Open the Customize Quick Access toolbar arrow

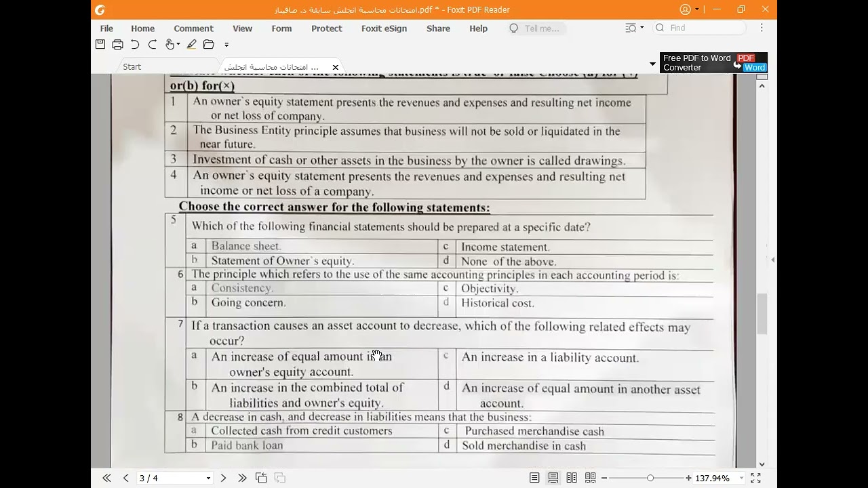pyautogui.click(x=226, y=45)
